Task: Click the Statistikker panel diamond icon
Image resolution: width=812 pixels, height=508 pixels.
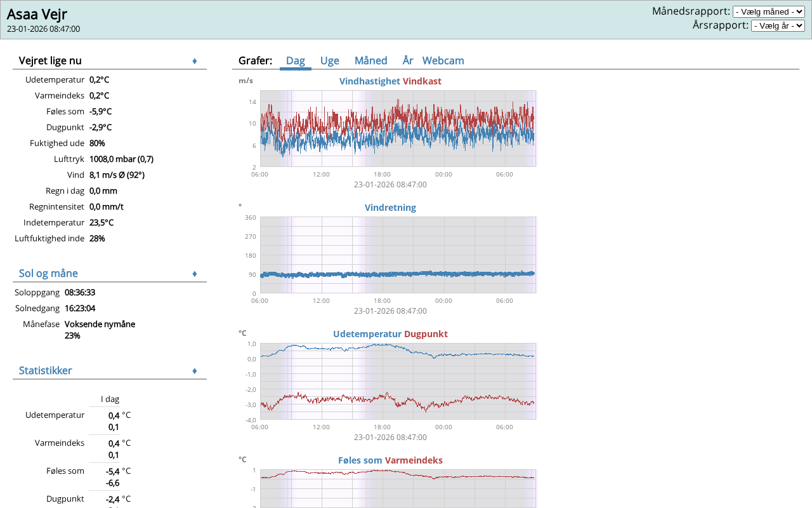Action: [x=195, y=371]
